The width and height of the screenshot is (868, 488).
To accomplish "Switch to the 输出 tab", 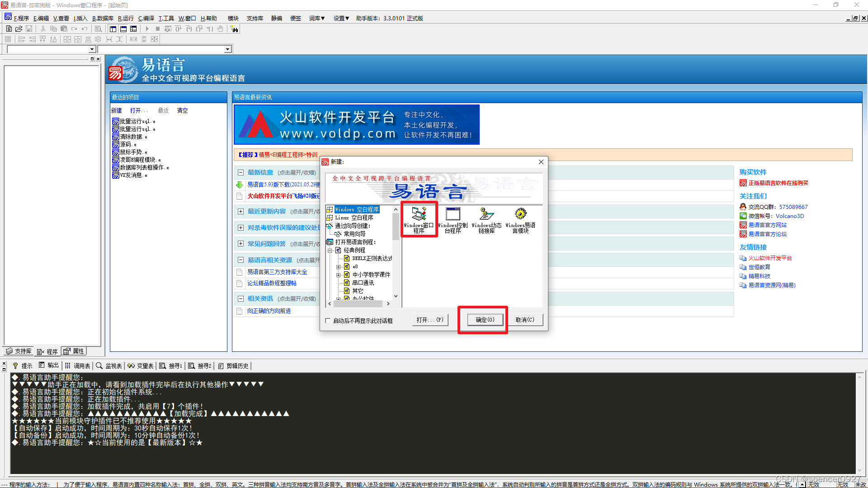I will pos(49,365).
